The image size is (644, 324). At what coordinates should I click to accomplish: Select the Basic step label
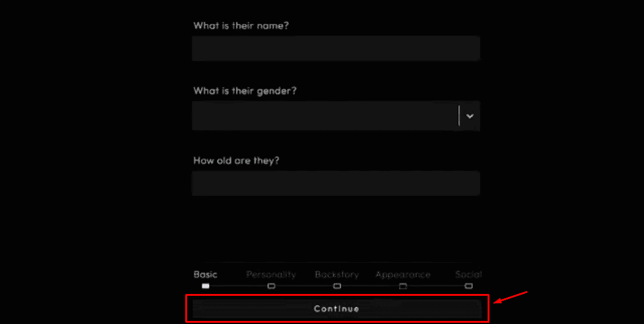(x=205, y=274)
